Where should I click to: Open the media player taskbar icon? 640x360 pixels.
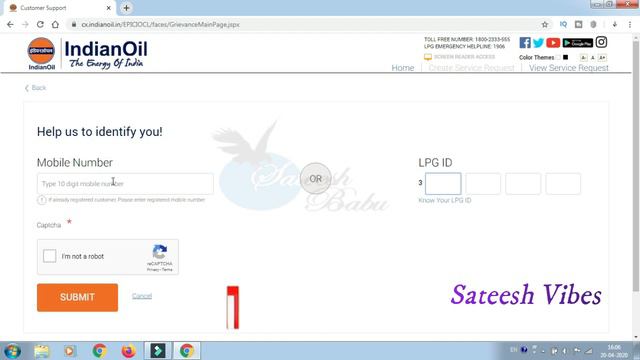click(x=70, y=351)
